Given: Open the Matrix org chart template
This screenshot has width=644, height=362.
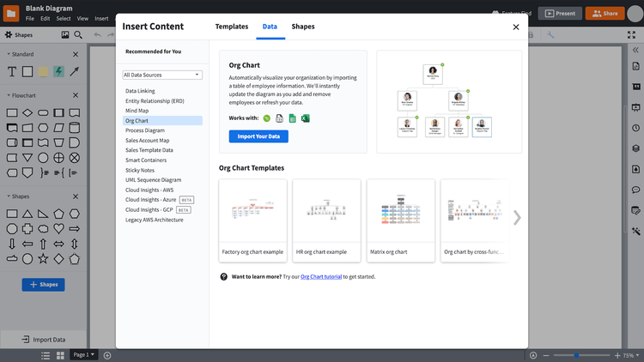Looking at the screenshot, I should (401, 220).
